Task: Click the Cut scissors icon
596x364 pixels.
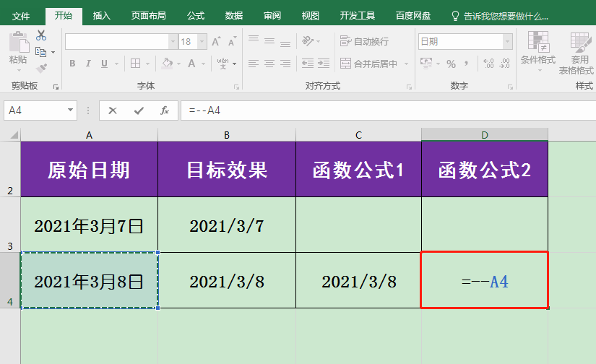Action: [41, 35]
